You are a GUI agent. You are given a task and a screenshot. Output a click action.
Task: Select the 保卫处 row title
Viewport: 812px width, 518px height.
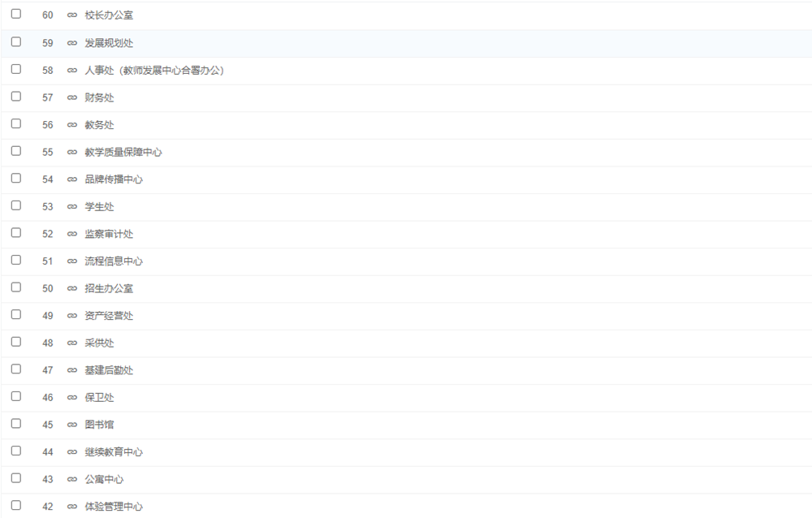(x=100, y=398)
